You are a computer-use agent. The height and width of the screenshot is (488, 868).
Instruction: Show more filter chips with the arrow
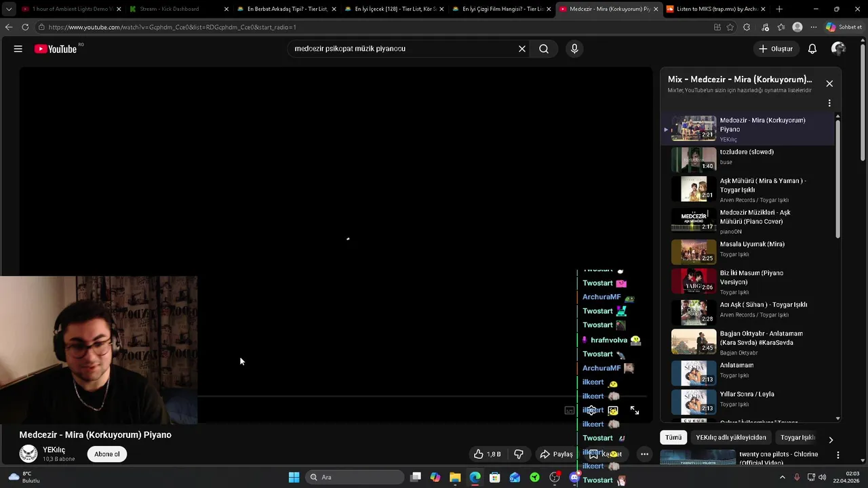pos(831,439)
